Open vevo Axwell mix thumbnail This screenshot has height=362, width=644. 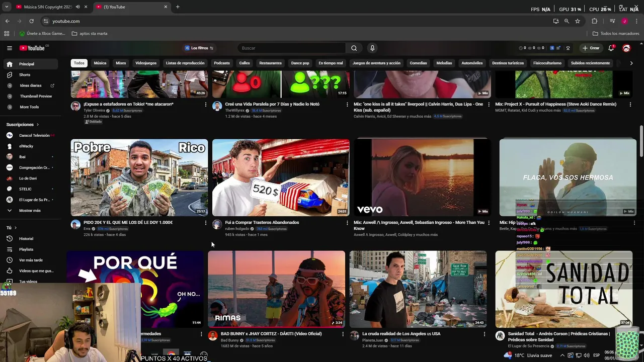[x=422, y=177]
